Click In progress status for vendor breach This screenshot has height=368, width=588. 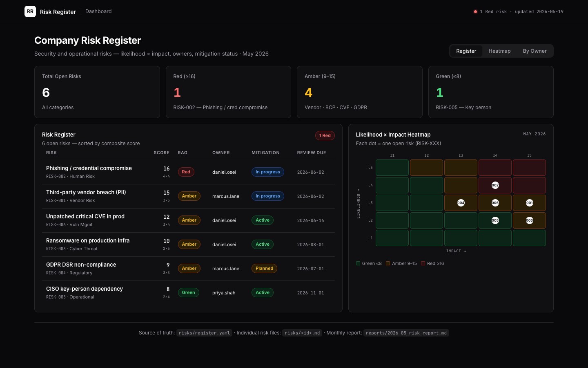[268, 196]
